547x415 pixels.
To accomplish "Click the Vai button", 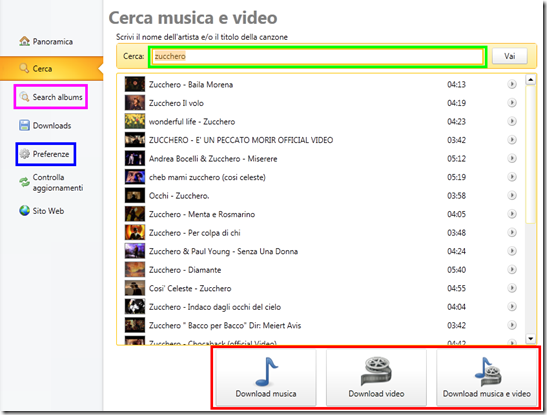I will [510, 56].
